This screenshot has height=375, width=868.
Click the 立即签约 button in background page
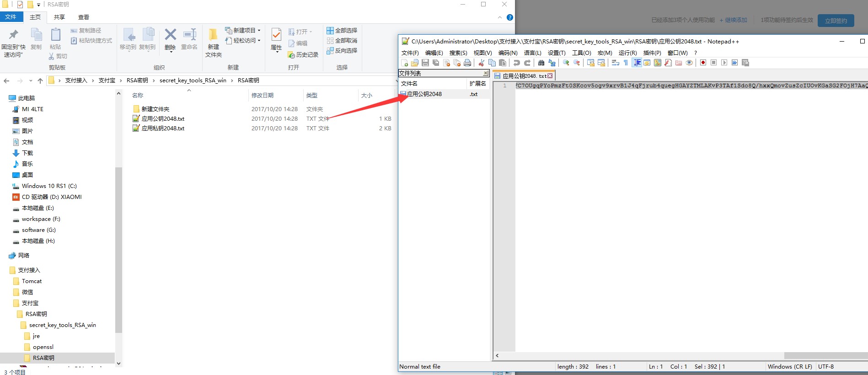tap(836, 21)
